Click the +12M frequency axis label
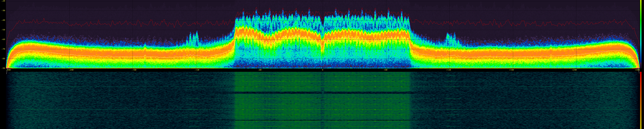 point(448,70)
